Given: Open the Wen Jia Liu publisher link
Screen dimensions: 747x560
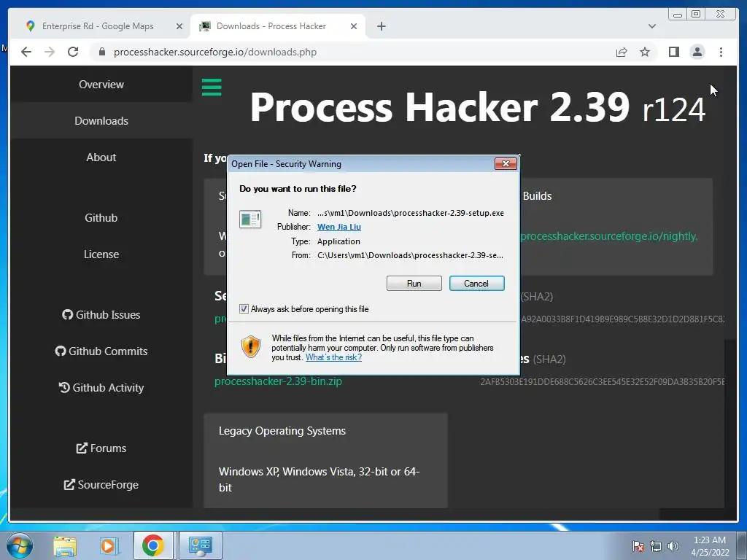Looking at the screenshot, I should coord(338,227).
